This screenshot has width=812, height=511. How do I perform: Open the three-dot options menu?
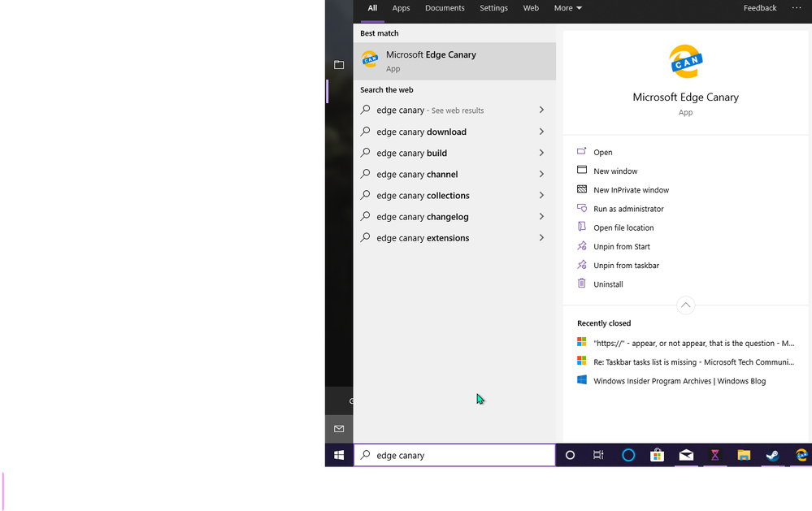click(x=797, y=8)
